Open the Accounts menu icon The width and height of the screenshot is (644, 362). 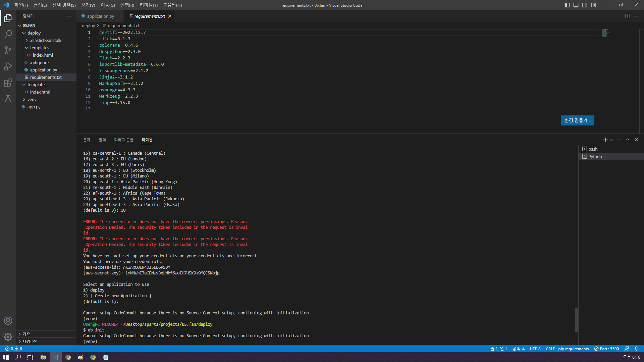click(x=8, y=321)
